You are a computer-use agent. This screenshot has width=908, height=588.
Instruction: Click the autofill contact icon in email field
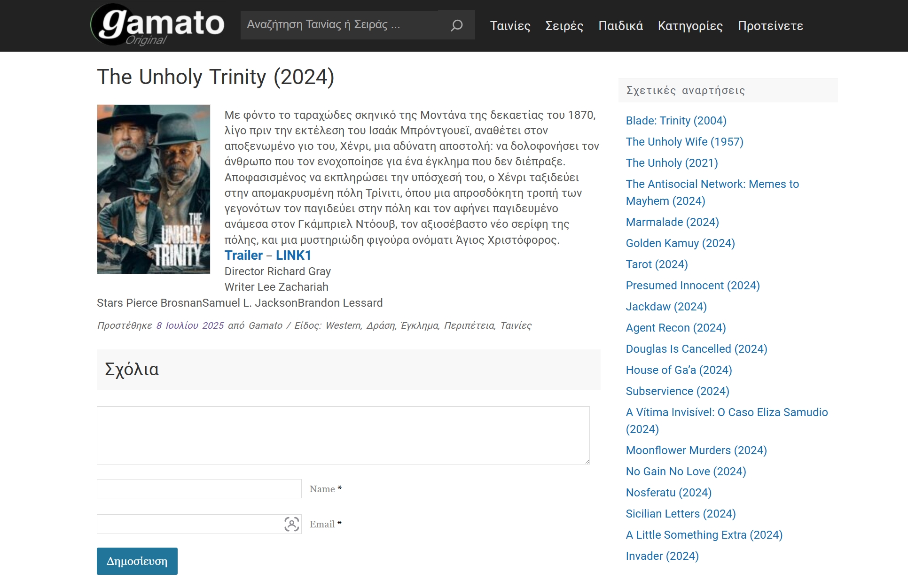(x=291, y=524)
